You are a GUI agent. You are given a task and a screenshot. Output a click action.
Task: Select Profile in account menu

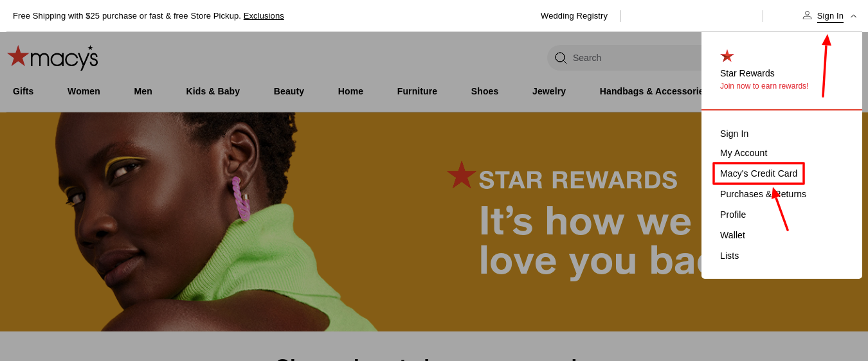point(733,215)
